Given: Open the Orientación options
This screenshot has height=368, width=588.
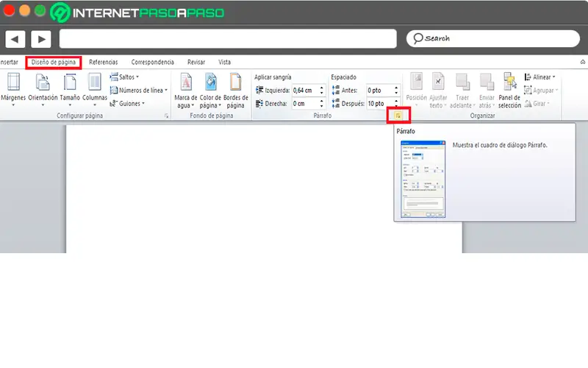Looking at the screenshot, I should (x=43, y=90).
